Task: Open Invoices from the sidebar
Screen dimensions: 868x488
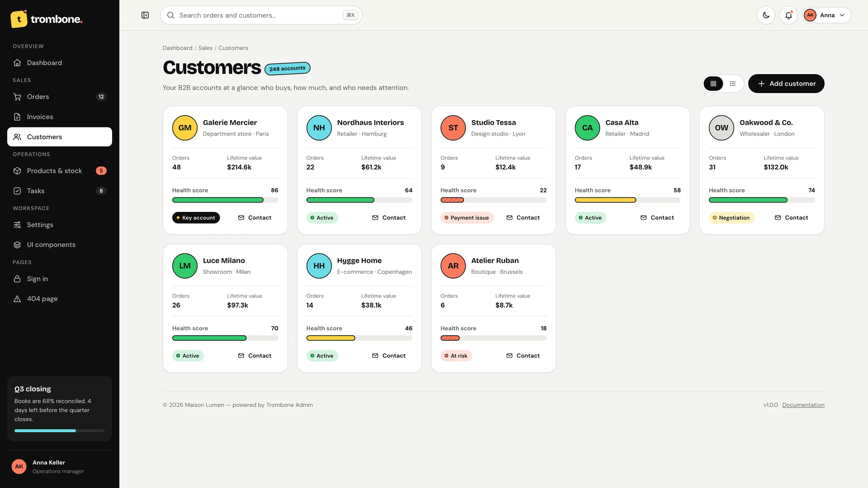Action: [60, 117]
